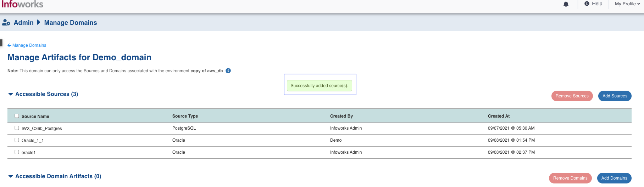Tick the oracle1 source checkbox
644x187 pixels.
[x=17, y=152]
